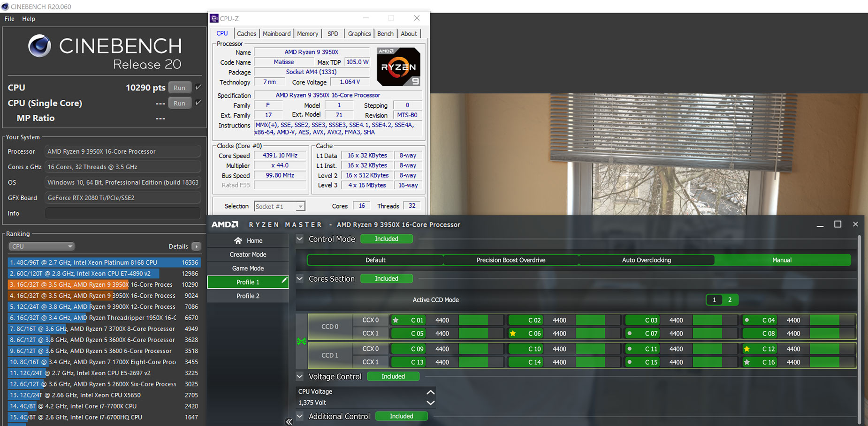868x426 pixels.
Task: Open the CPU ranking dropdown in Cinebench
Action: tap(42, 247)
